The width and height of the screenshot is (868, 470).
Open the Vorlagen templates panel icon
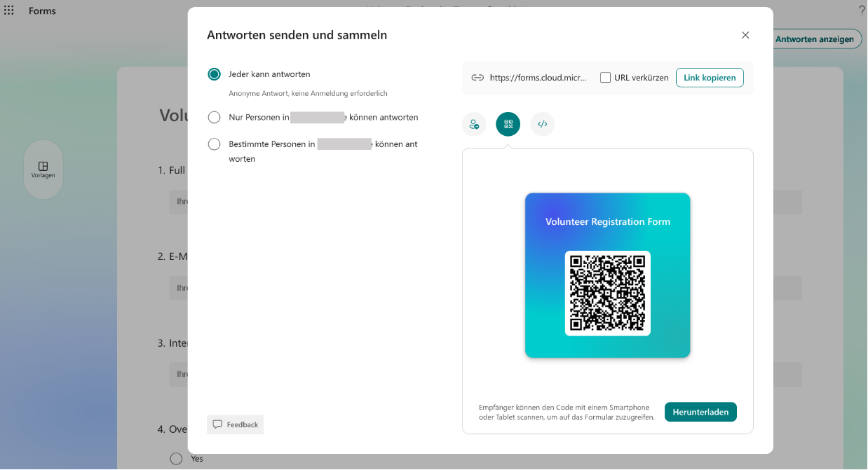coord(43,170)
